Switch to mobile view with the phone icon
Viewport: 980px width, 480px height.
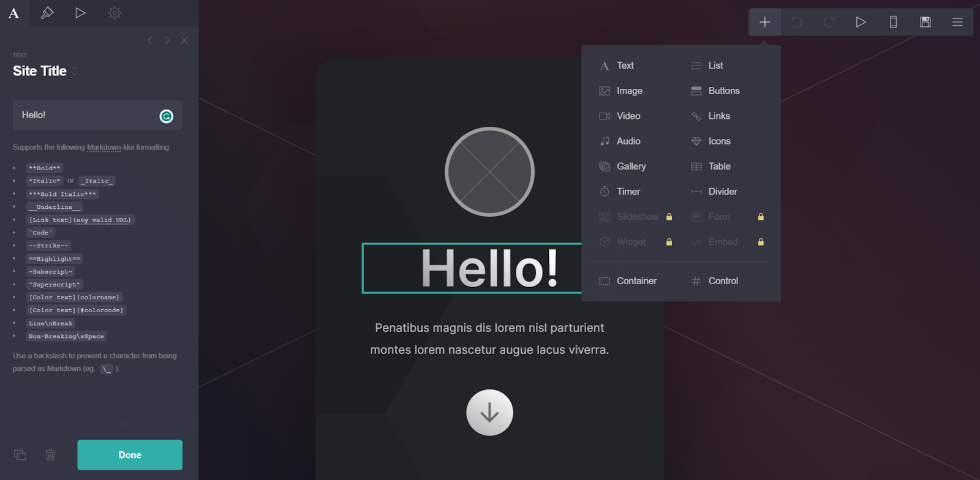click(x=893, y=22)
